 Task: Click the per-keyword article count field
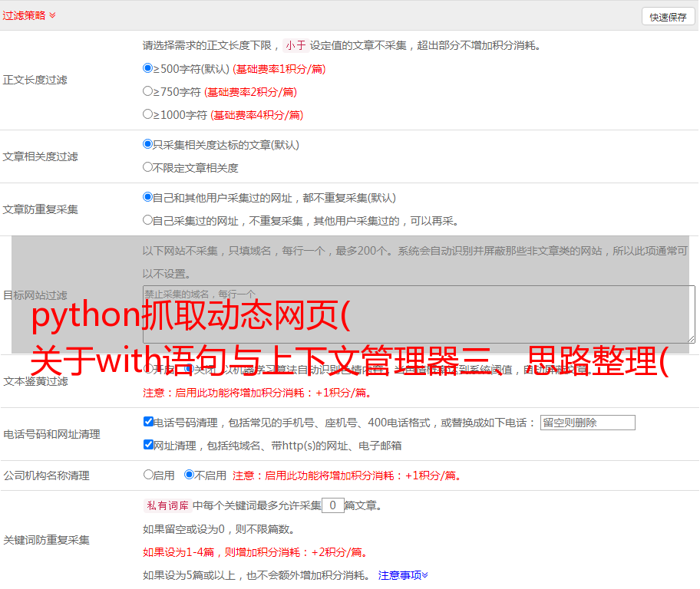pos(332,505)
